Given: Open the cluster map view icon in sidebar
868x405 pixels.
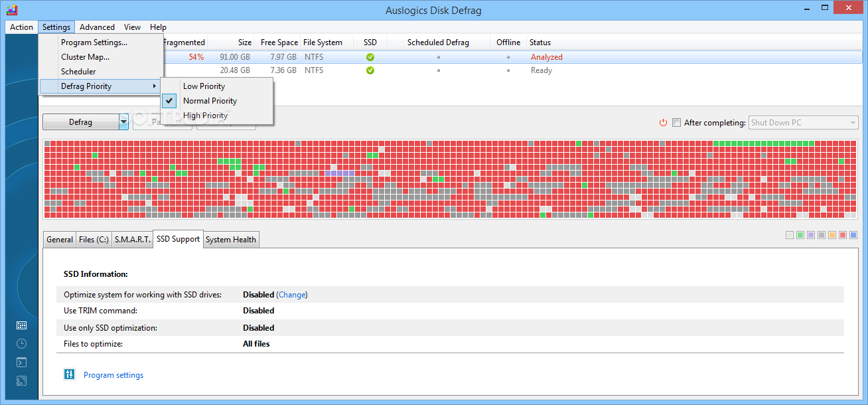Looking at the screenshot, I should coord(21,325).
